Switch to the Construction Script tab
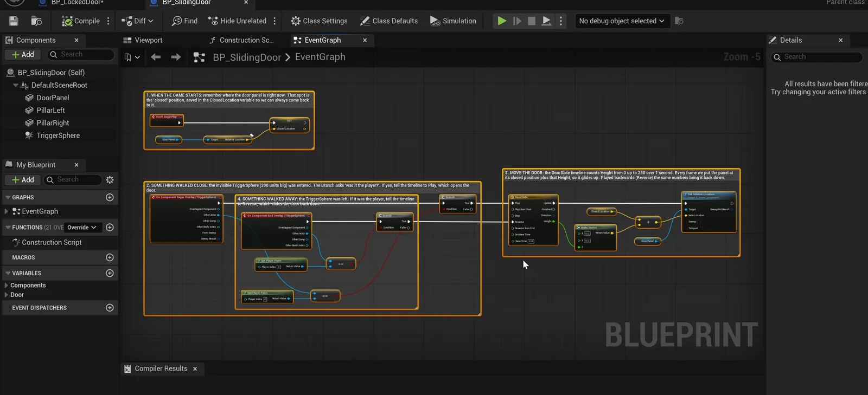The image size is (868, 395). tap(241, 40)
